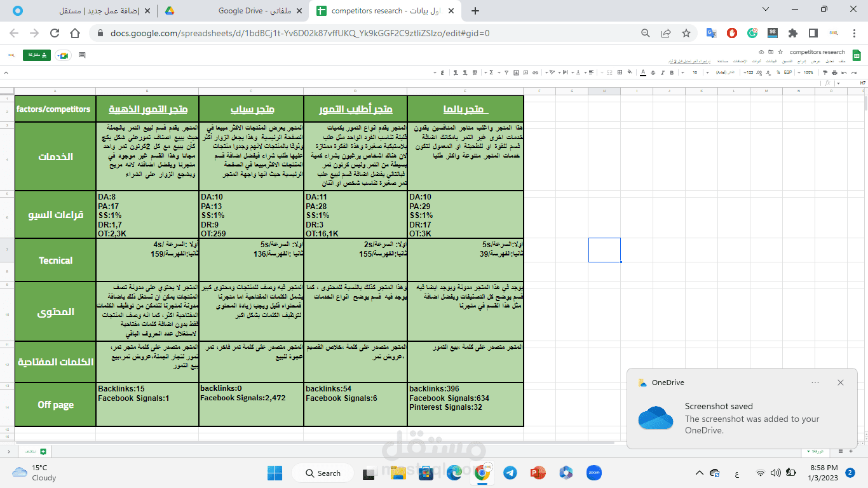
Task: Click the Screenshot saved notification text
Action: (x=719, y=406)
